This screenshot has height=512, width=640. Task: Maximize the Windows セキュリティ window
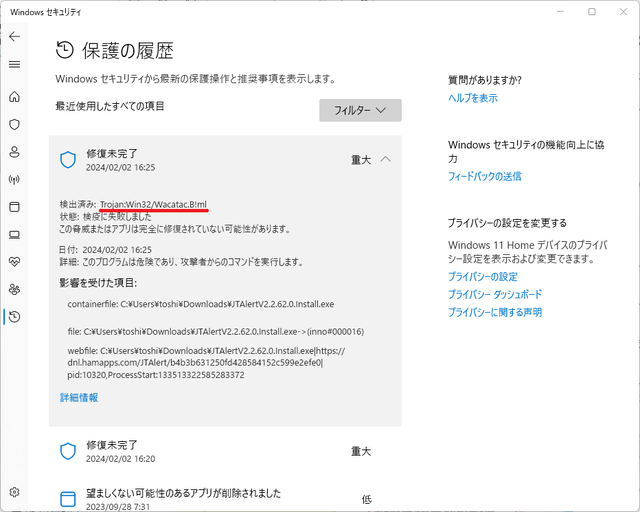[592, 12]
